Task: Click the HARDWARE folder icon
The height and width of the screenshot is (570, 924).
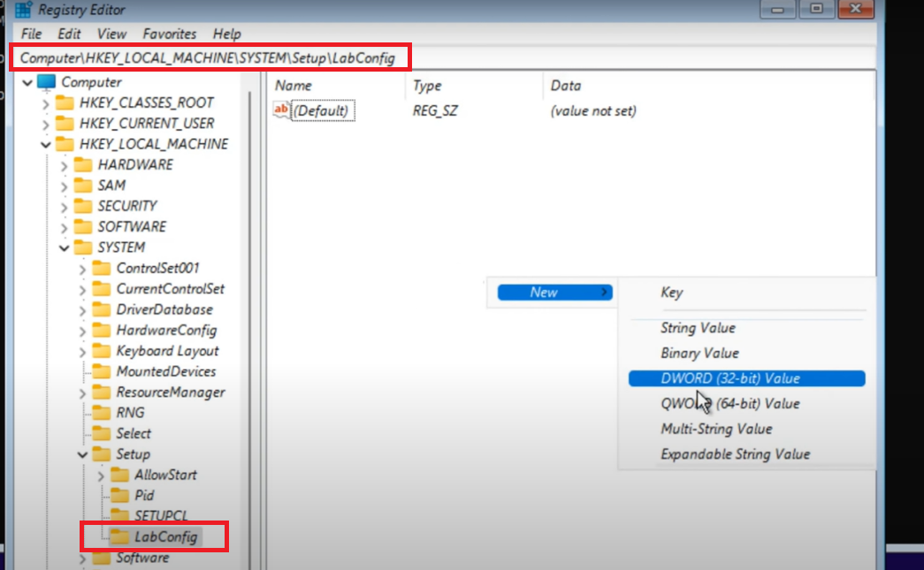Action: [82, 165]
